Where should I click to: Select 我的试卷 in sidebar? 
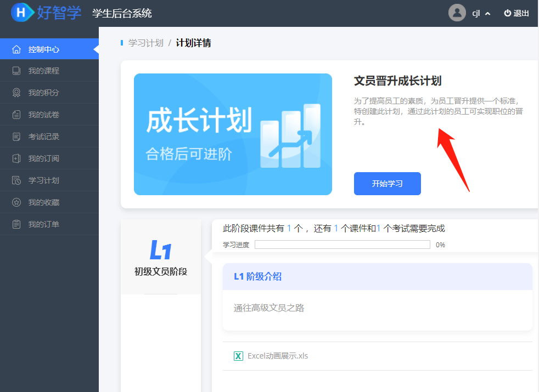click(49, 115)
